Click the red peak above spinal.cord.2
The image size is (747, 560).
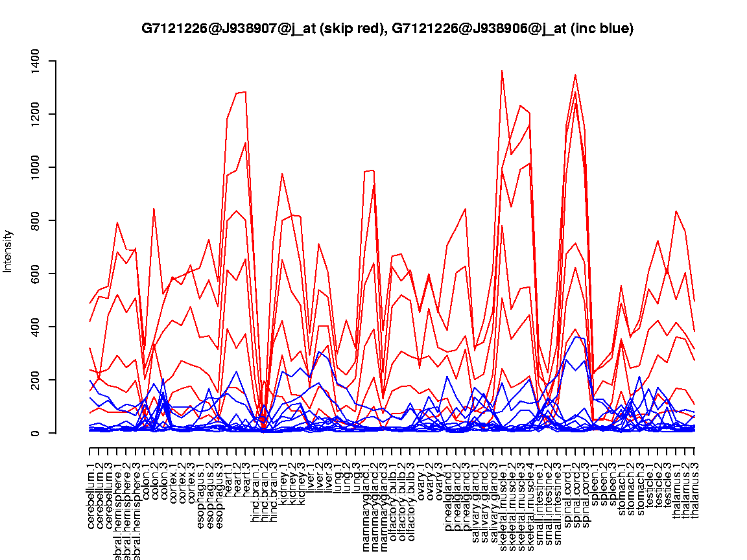[x=576, y=75]
